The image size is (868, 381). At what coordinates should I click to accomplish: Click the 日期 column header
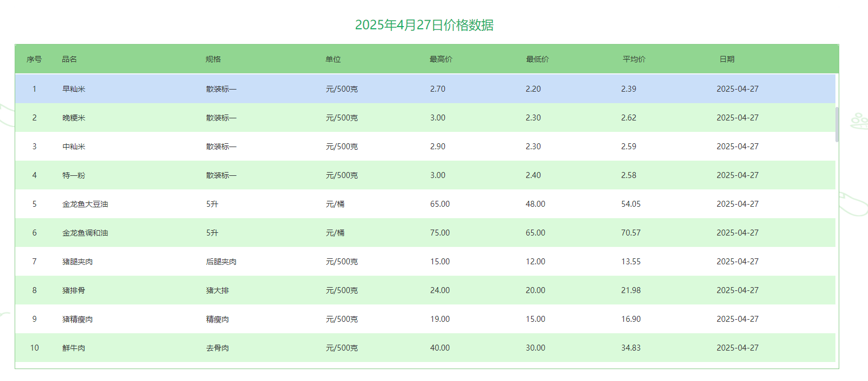click(x=727, y=59)
